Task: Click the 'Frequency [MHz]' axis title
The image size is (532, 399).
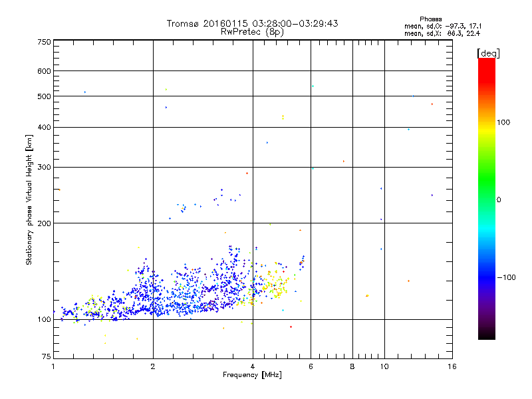Action: click(252, 375)
